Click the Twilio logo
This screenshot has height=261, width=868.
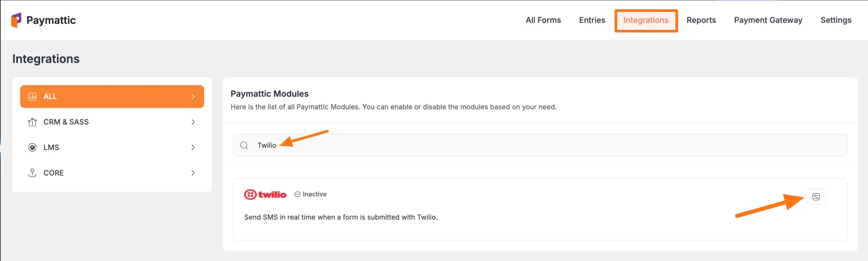(x=265, y=194)
